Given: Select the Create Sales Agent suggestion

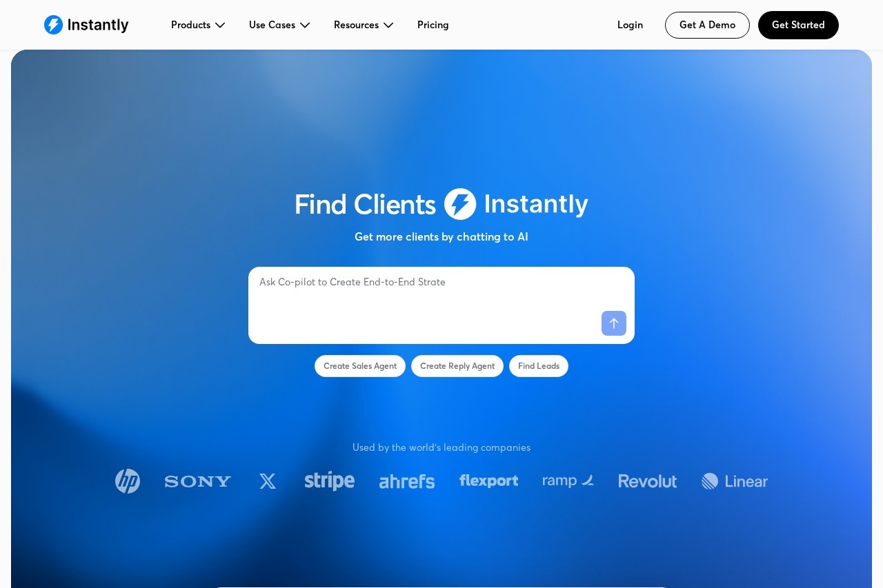Looking at the screenshot, I should tap(360, 366).
